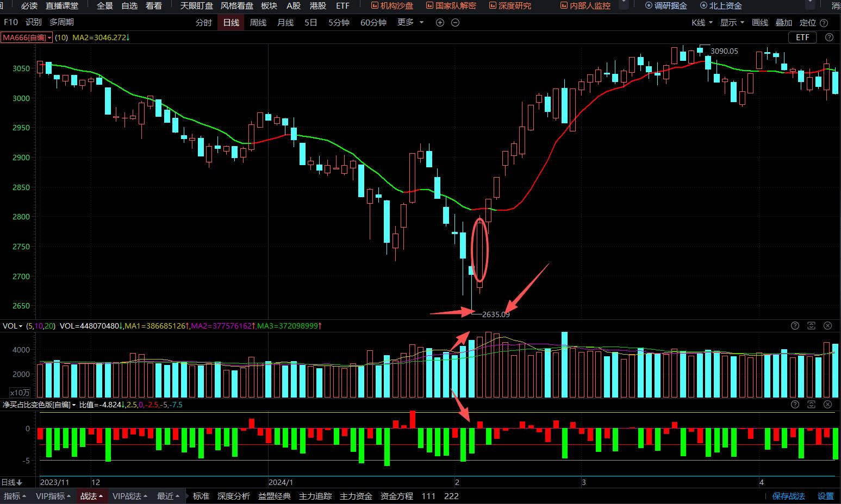Open the 港股 menu item

point(318,5)
